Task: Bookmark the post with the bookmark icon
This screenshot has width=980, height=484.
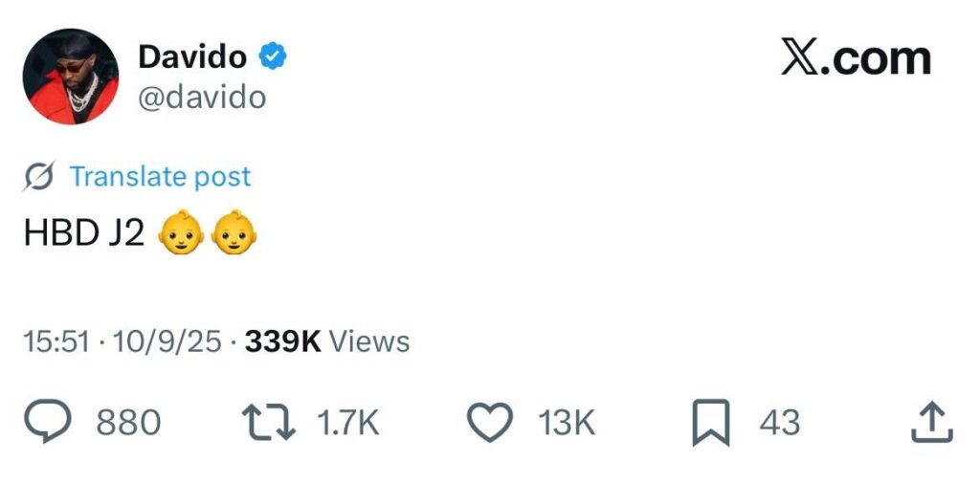Action: click(x=710, y=423)
